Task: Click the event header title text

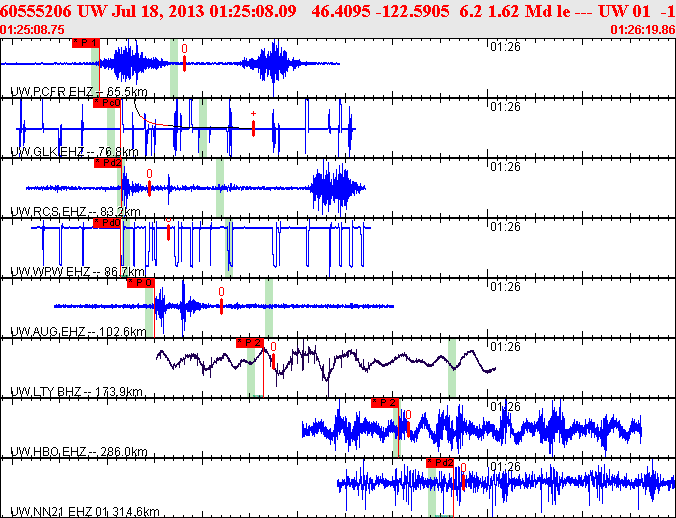Action: (337, 10)
